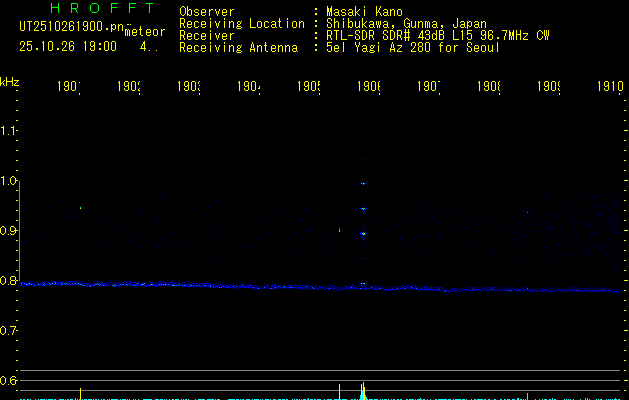Image resolution: width=629 pixels, height=400 pixels.
Task: Select the RTL-SDR receiver description line
Action: coord(436,35)
